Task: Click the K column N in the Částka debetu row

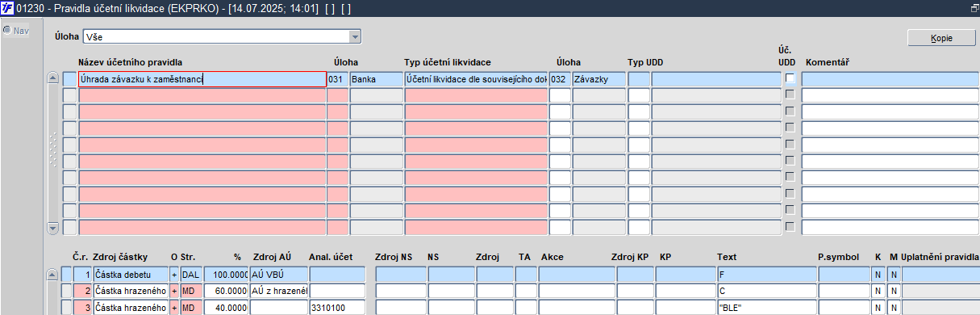Action: (x=878, y=275)
